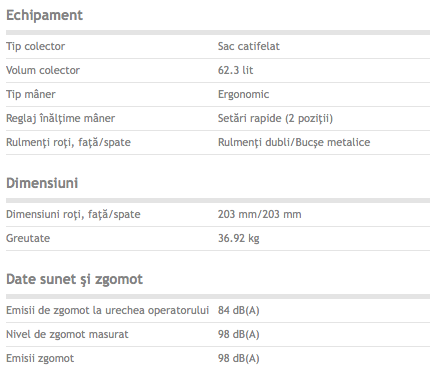Select Dimensiuni roți, față/spate label

click(x=73, y=214)
